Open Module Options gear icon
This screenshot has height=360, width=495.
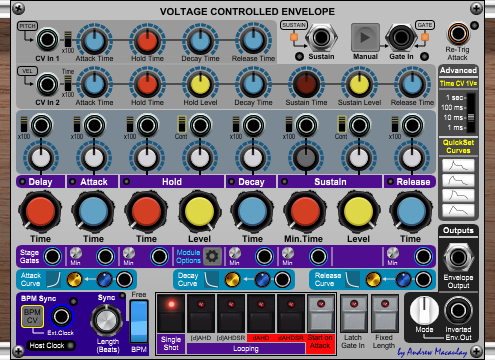[212, 256]
